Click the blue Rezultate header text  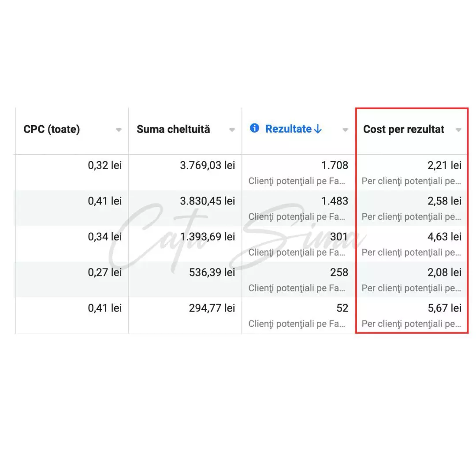tap(288, 129)
